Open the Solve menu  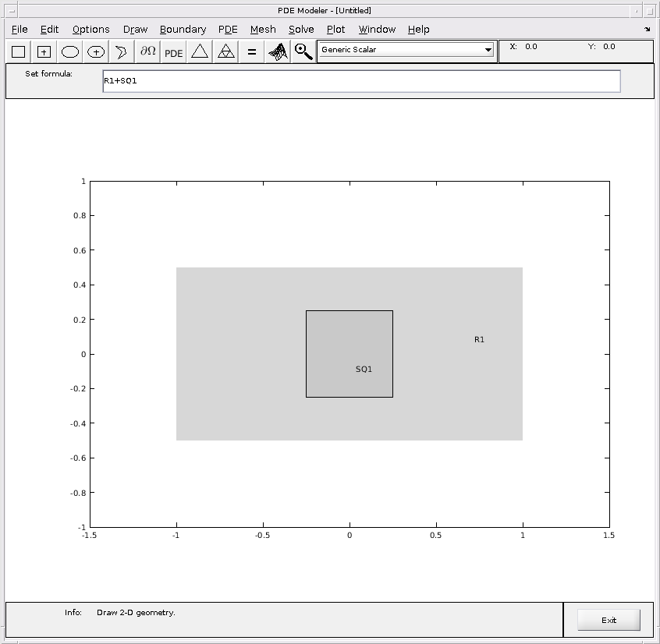tap(301, 30)
